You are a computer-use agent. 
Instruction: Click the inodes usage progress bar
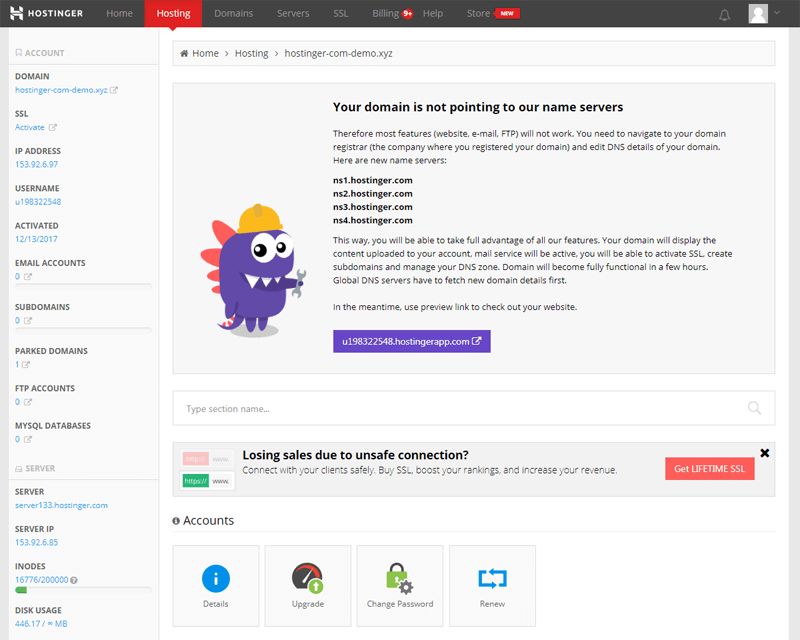point(83,591)
